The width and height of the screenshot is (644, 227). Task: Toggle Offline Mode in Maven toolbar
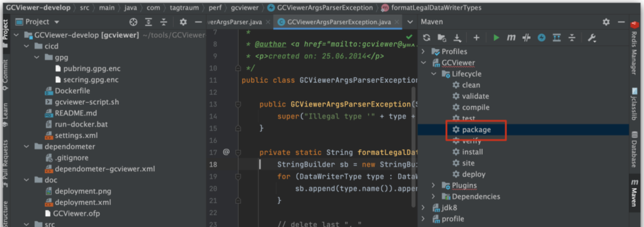tap(527, 38)
